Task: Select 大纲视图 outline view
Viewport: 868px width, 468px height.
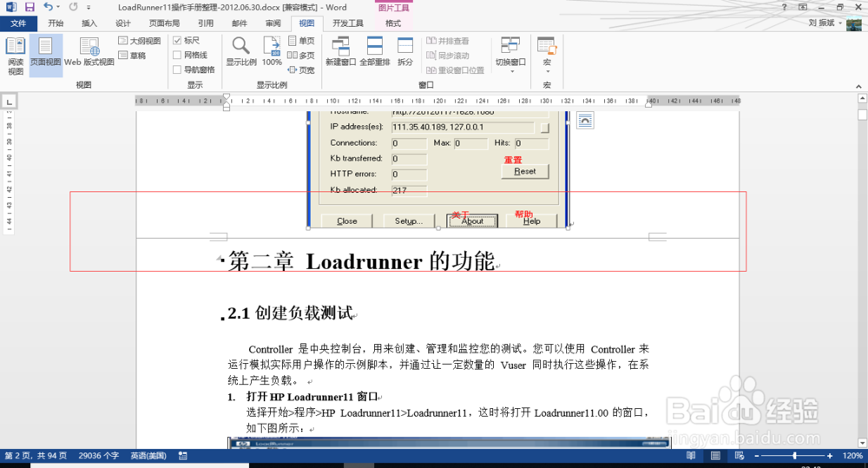Action: click(140, 41)
